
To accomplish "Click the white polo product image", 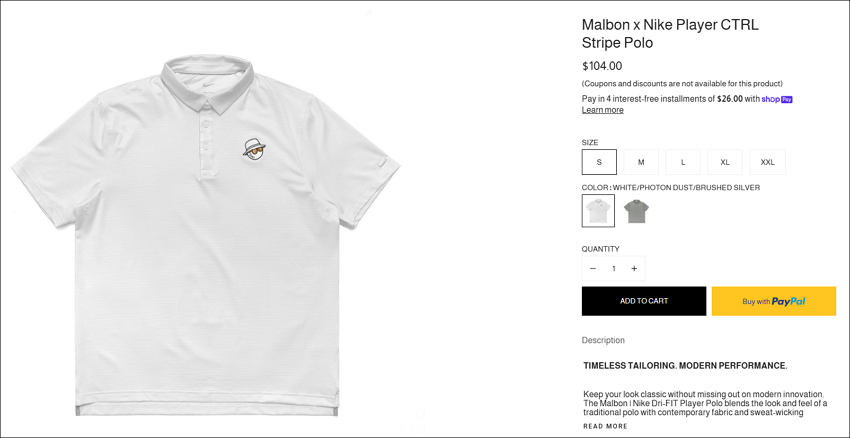I will tap(206, 235).
